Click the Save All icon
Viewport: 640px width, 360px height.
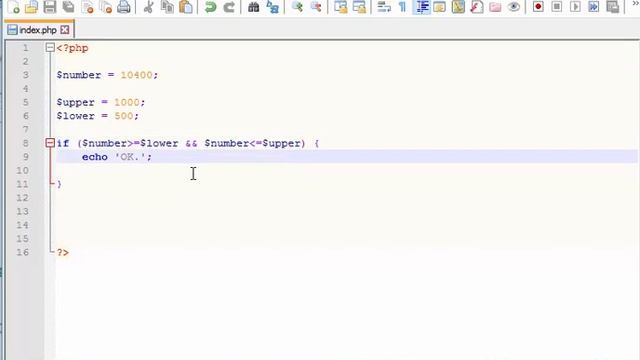[x=69, y=7]
